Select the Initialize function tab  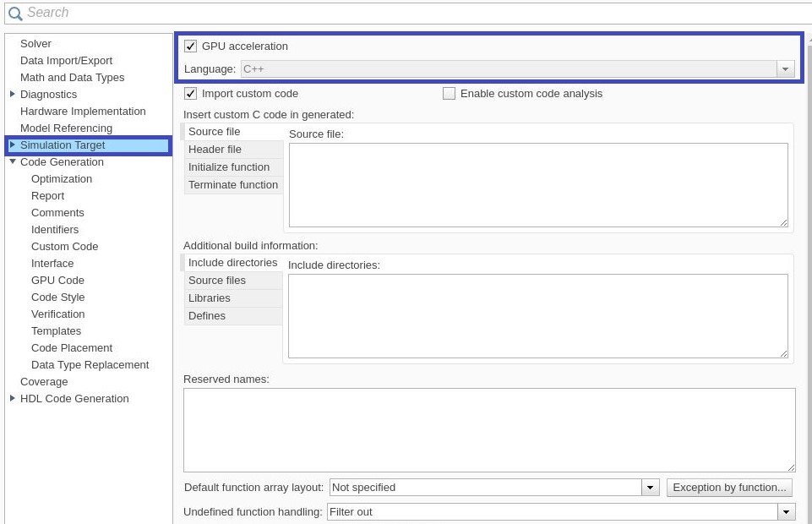tap(228, 167)
